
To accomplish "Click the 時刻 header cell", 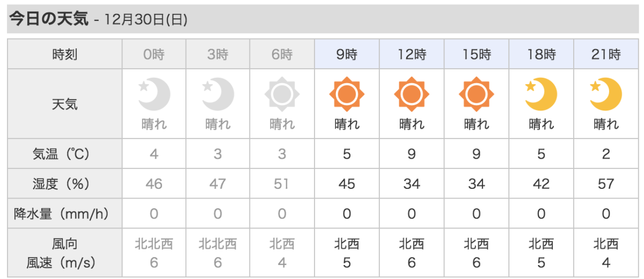I will (x=65, y=54).
